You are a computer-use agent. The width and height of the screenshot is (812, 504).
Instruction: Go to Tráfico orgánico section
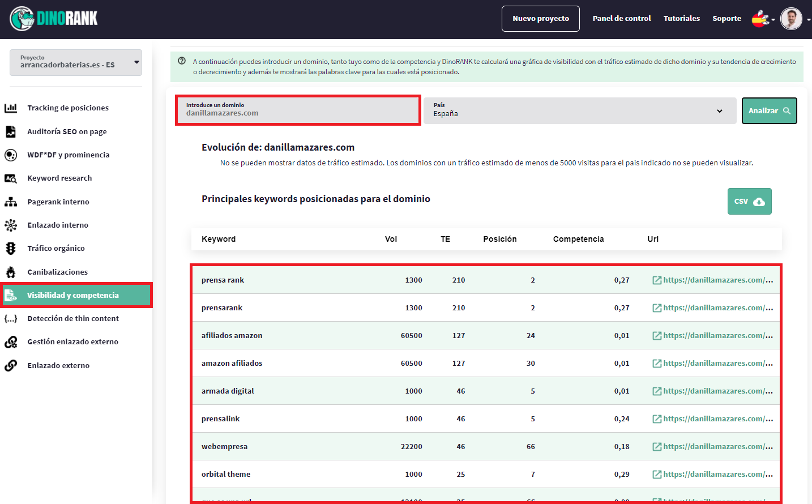point(56,248)
